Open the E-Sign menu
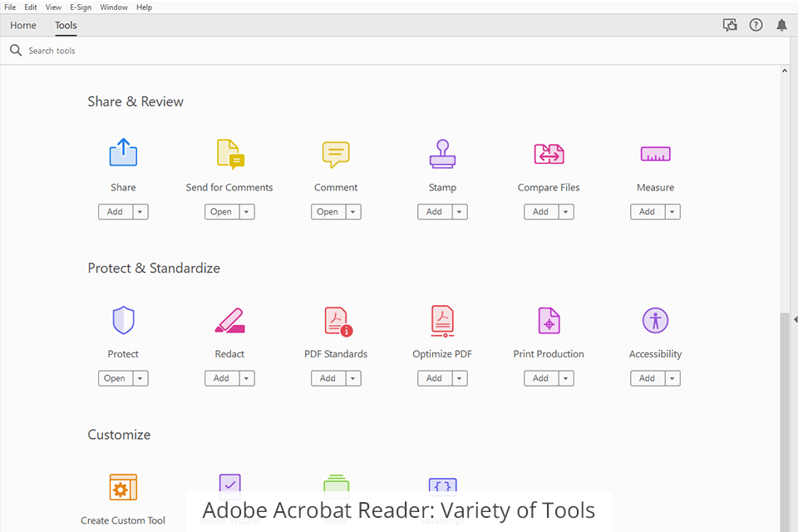This screenshot has height=532, width=798. (x=81, y=7)
